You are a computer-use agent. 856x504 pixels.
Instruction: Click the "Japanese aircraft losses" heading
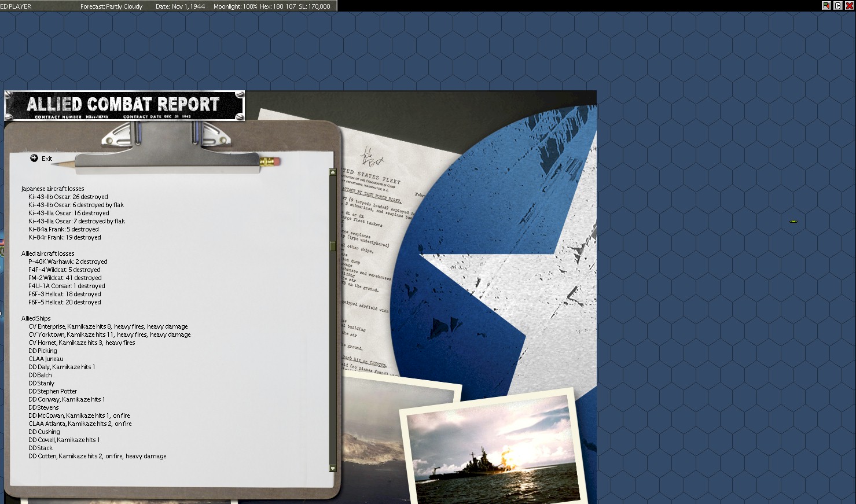[x=53, y=189]
